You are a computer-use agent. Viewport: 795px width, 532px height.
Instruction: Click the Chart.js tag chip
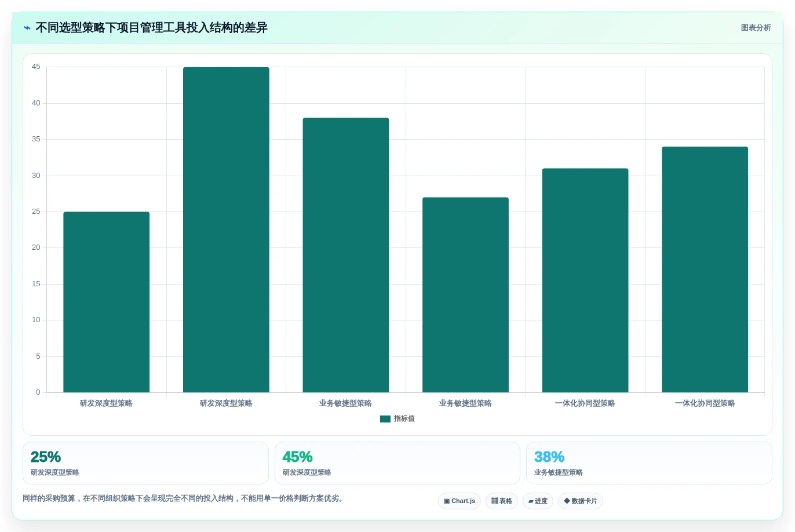(460, 501)
